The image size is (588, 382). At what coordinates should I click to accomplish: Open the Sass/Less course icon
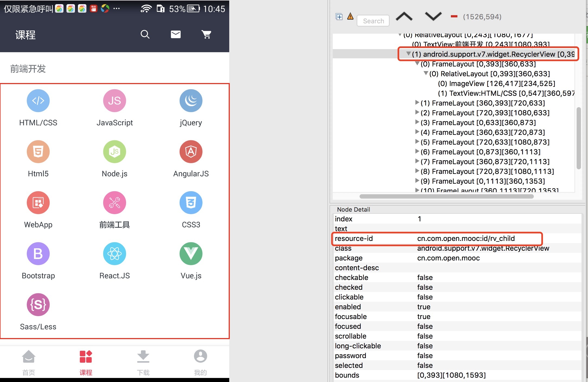[x=38, y=305]
